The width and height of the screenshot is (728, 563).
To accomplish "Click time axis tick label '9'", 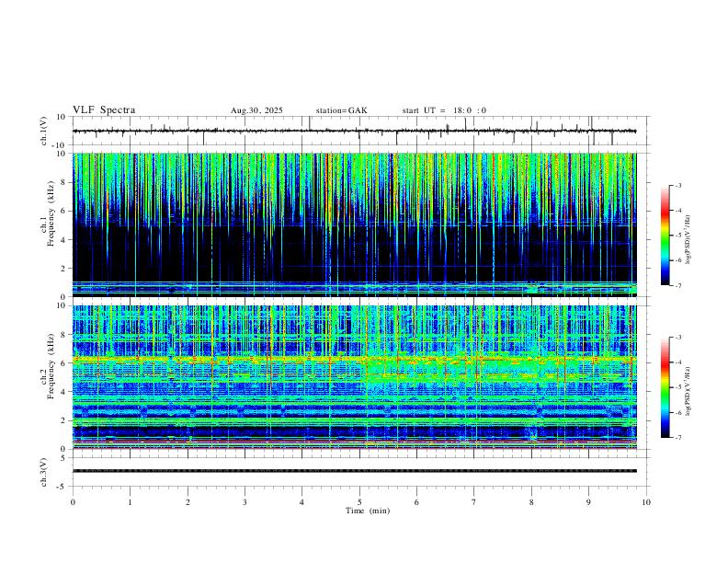I will tap(588, 502).
